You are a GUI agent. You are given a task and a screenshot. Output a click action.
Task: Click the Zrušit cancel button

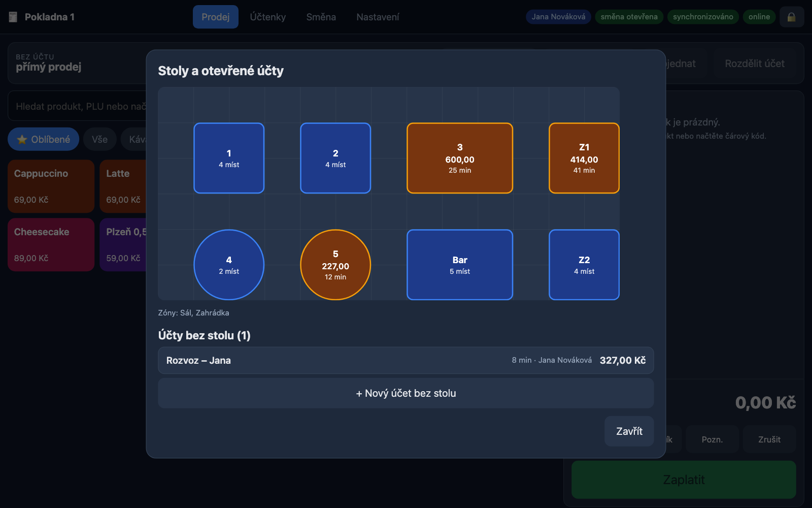[769, 439]
